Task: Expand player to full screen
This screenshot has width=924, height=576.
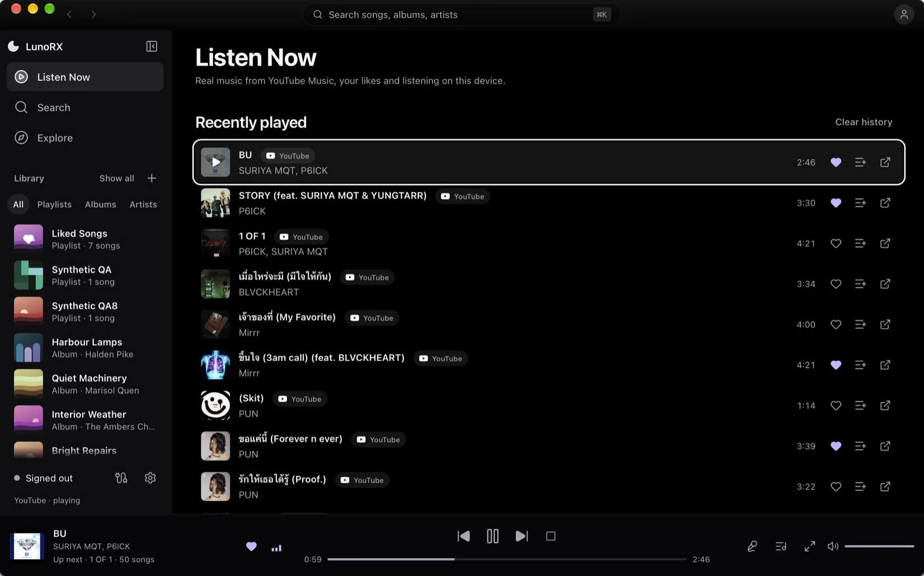Action: (810, 546)
